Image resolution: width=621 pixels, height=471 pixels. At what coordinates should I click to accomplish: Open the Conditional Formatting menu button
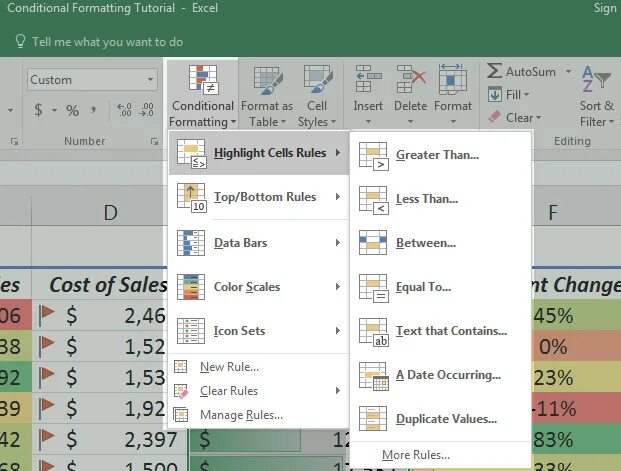(203, 96)
